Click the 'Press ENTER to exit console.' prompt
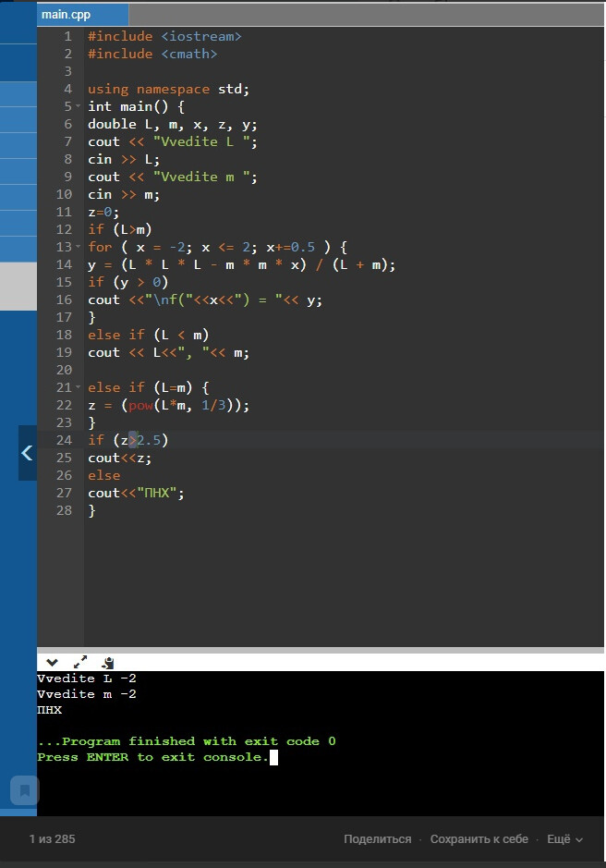606x868 pixels. [x=152, y=757]
